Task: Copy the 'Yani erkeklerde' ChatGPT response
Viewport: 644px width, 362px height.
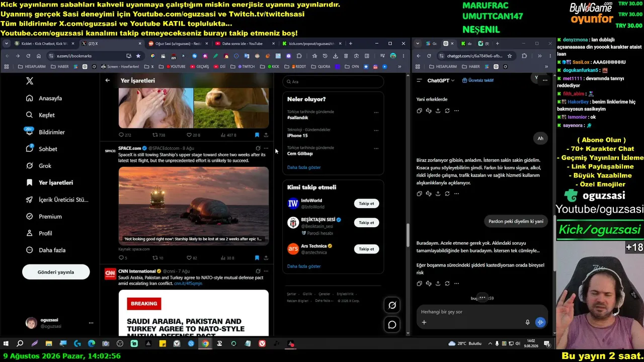Action: tap(419, 111)
